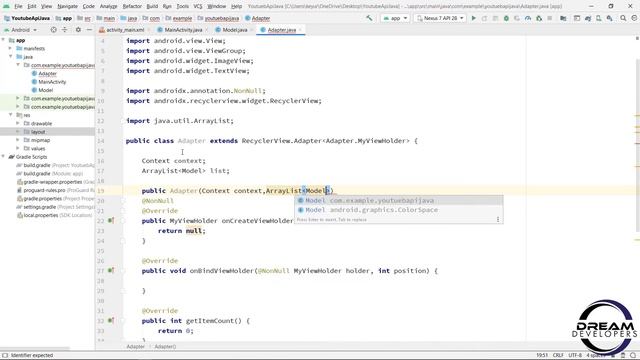Click Run with Coverage icon
This screenshot has width=640, height=360.
click(517, 18)
